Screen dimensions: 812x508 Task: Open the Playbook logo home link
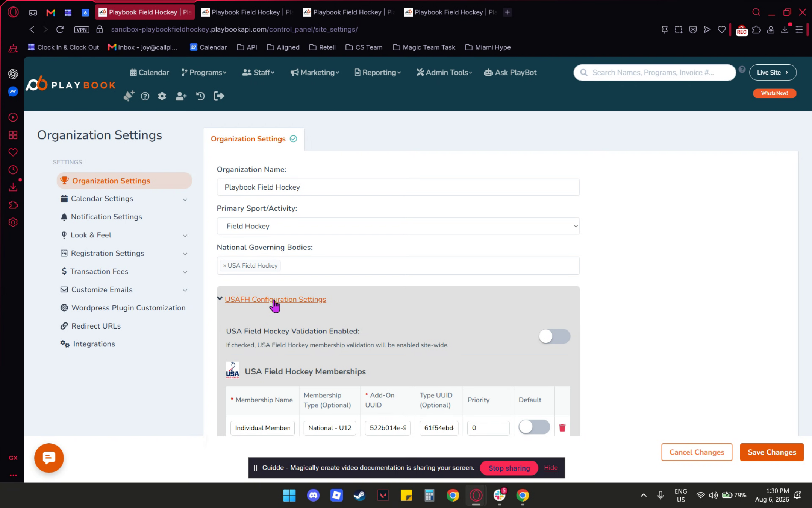[71, 84]
